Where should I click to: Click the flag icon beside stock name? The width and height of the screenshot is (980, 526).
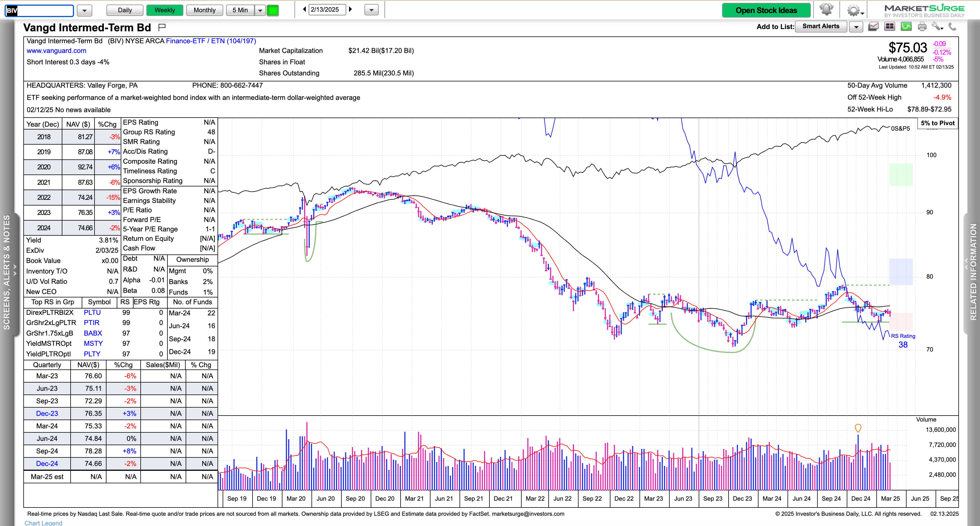(x=162, y=27)
